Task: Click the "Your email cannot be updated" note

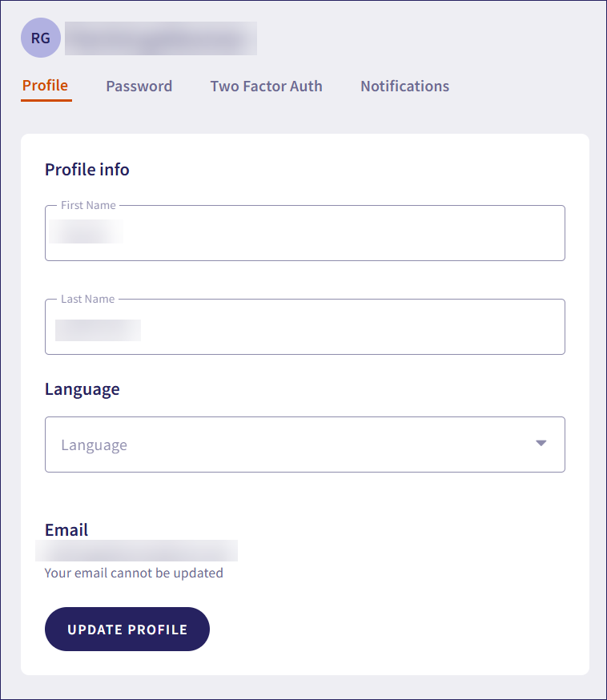Action: tap(134, 573)
